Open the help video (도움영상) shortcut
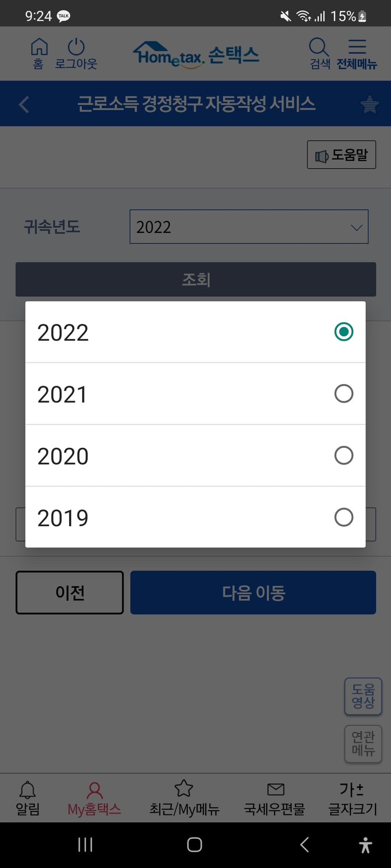Image resolution: width=391 pixels, height=868 pixels. point(363,696)
